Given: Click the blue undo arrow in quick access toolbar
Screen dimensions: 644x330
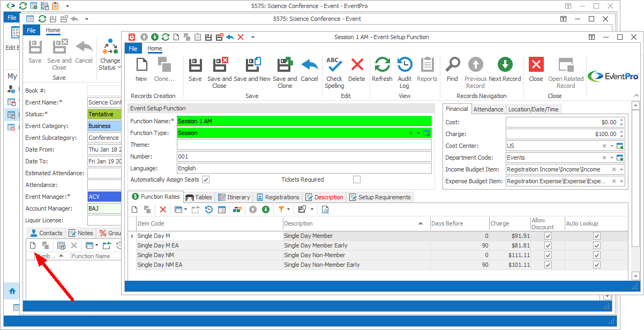Looking at the screenshot, I should click(x=230, y=37).
